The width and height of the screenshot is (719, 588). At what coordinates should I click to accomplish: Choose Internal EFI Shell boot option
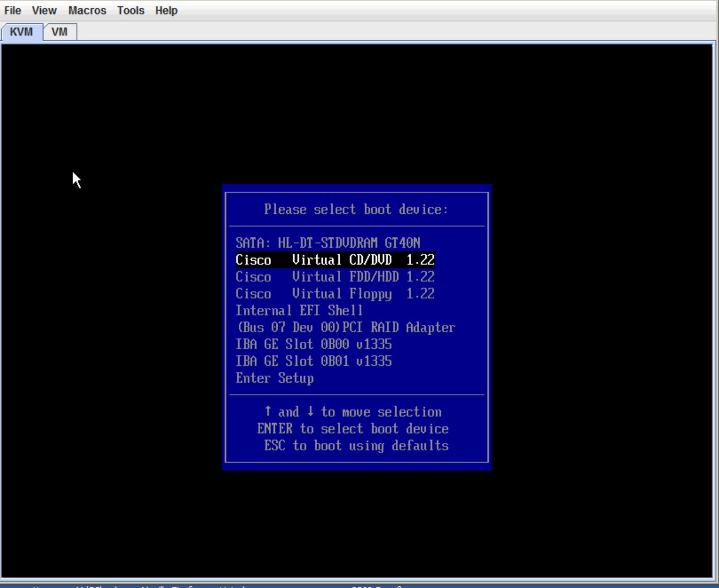(x=299, y=311)
